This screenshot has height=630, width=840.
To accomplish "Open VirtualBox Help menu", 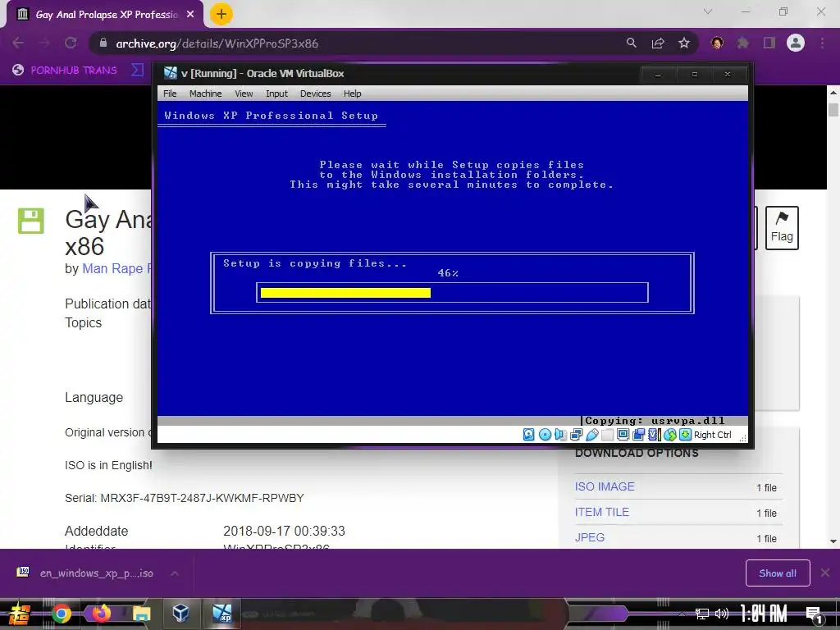I will click(352, 94).
